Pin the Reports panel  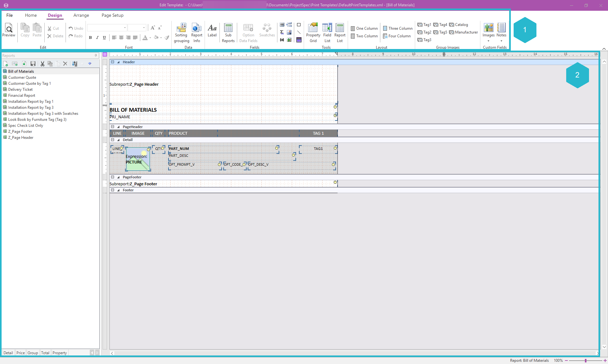[x=96, y=55]
